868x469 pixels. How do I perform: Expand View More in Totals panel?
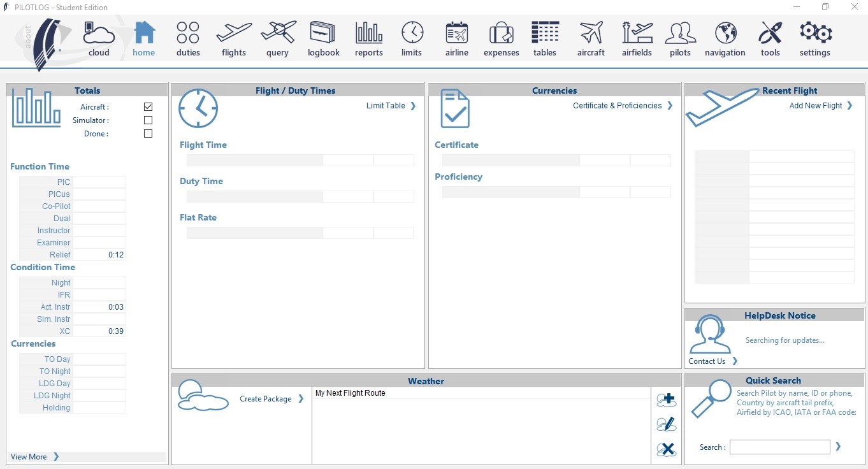tap(29, 456)
